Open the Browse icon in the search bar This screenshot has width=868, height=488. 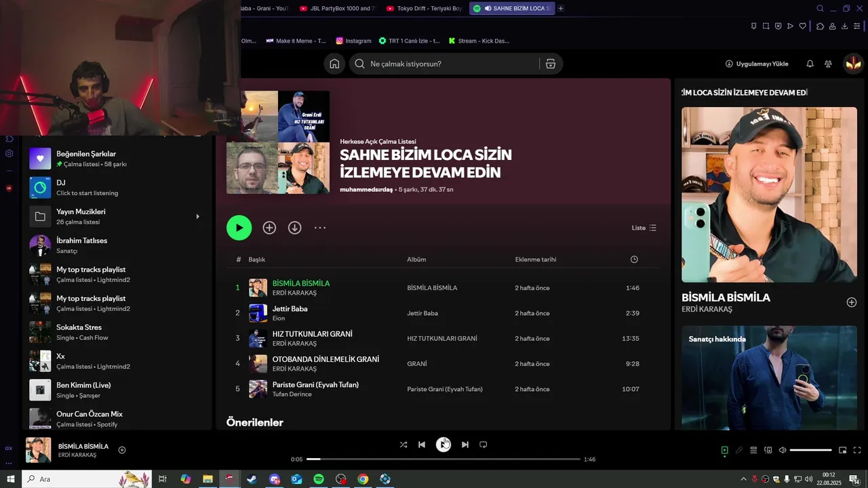[x=551, y=64]
